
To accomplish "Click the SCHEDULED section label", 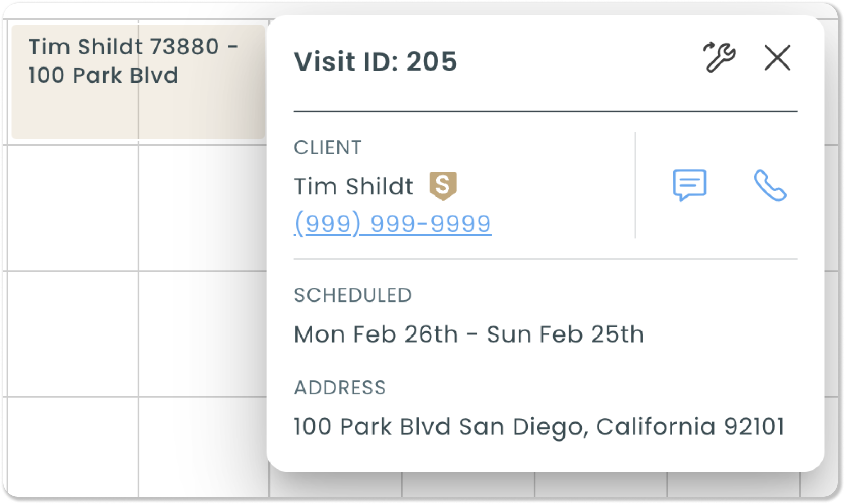I will click(353, 295).
